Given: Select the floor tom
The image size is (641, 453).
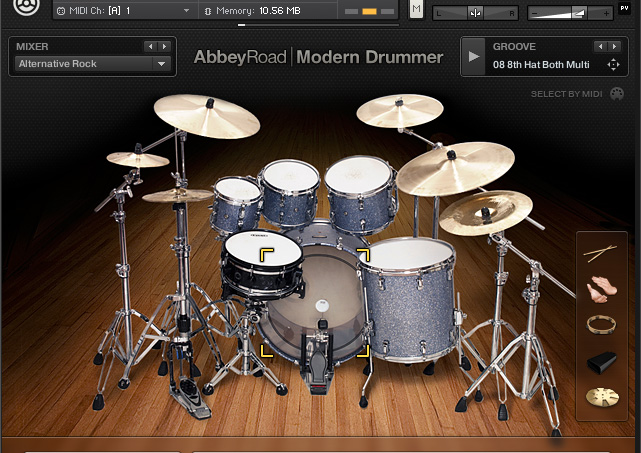Looking at the screenshot, I should tap(408, 299).
